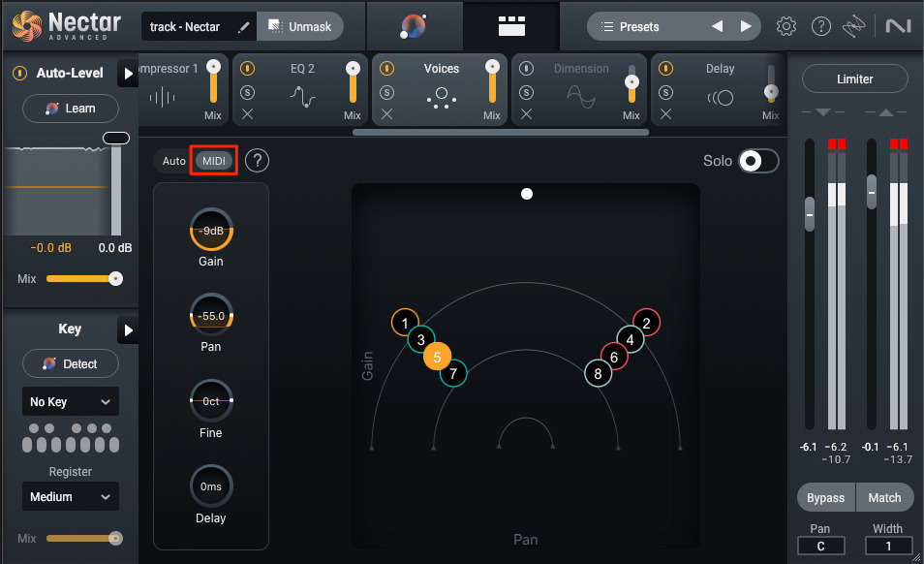Click the Bypass button
The width and height of the screenshot is (924, 564).
click(x=825, y=497)
